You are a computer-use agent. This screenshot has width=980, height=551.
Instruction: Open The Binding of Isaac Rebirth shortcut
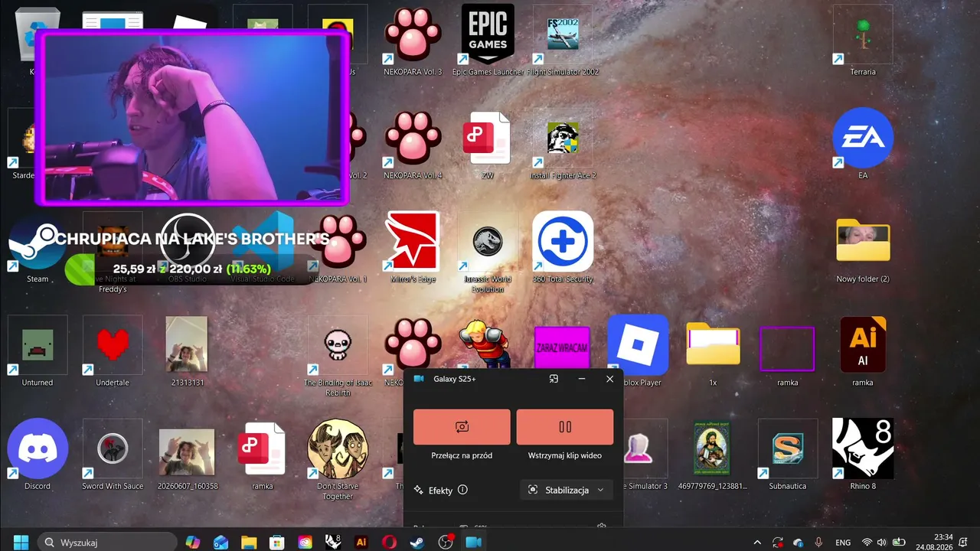click(338, 356)
